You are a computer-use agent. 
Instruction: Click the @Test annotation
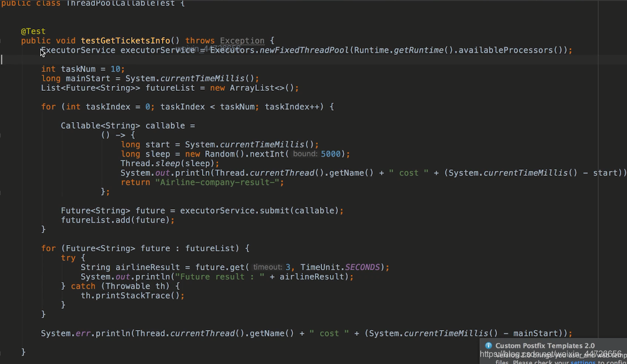(33, 31)
